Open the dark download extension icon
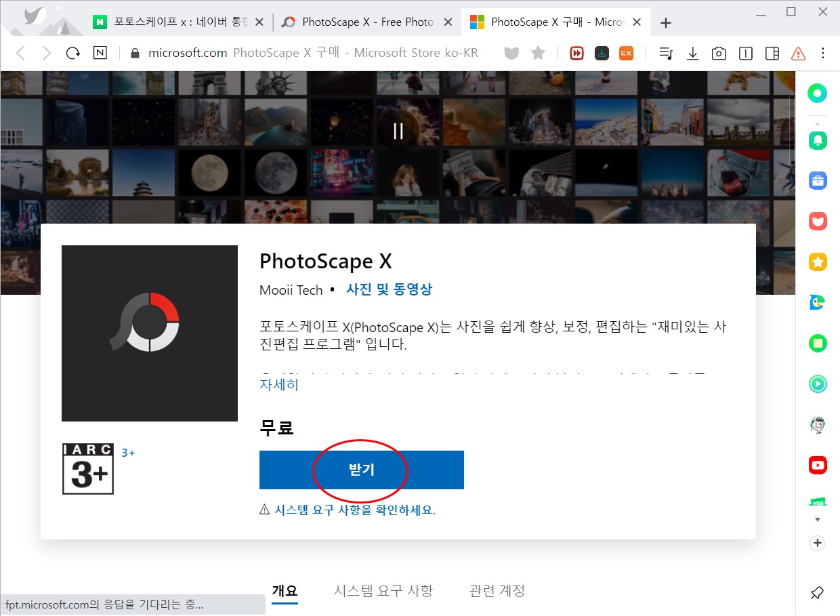Screen dimensions: 840x616 pos(602,53)
